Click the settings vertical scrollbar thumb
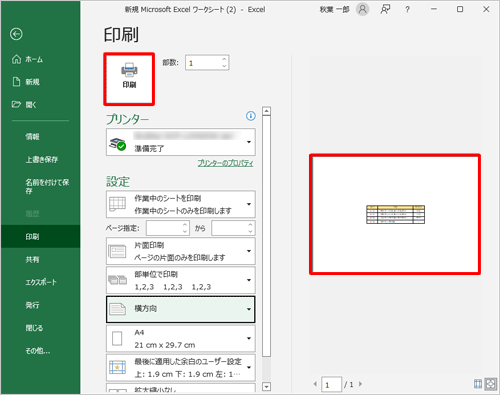Viewport: 500px width, 395px height. pyautogui.click(x=266, y=236)
